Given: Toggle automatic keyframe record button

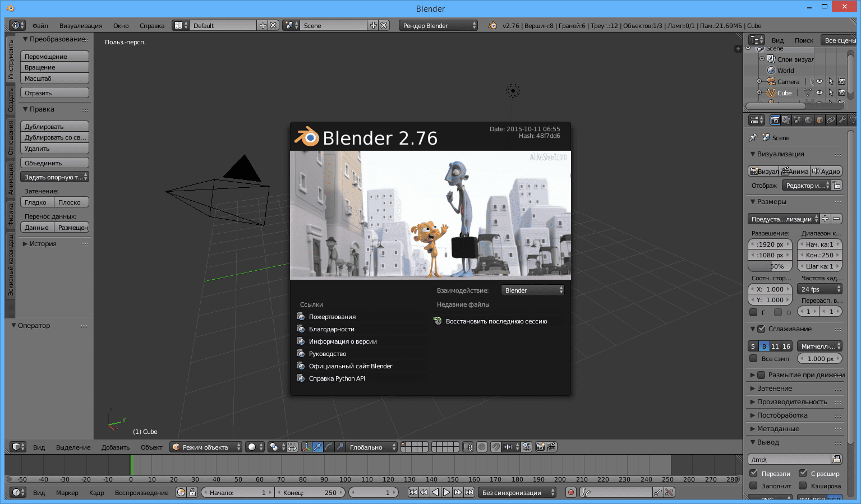Looking at the screenshot, I should tap(571, 492).
